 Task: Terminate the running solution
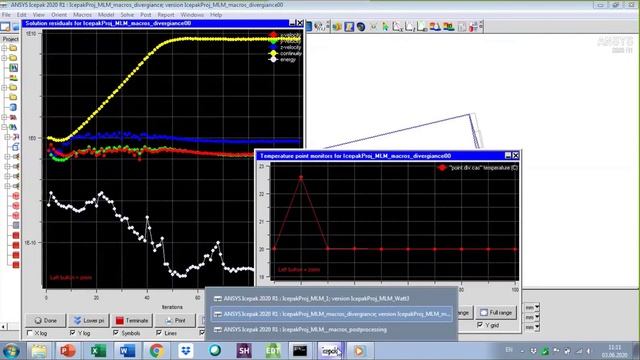[132, 320]
